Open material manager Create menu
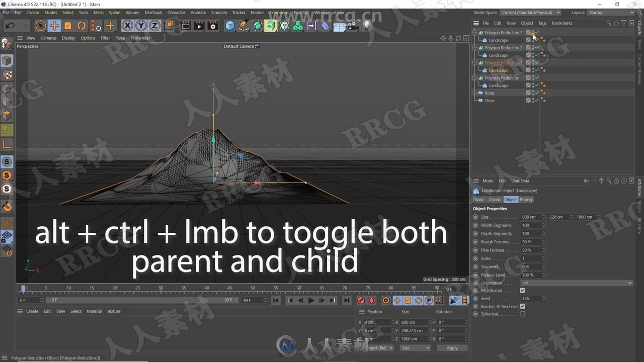 click(x=32, y=311)
